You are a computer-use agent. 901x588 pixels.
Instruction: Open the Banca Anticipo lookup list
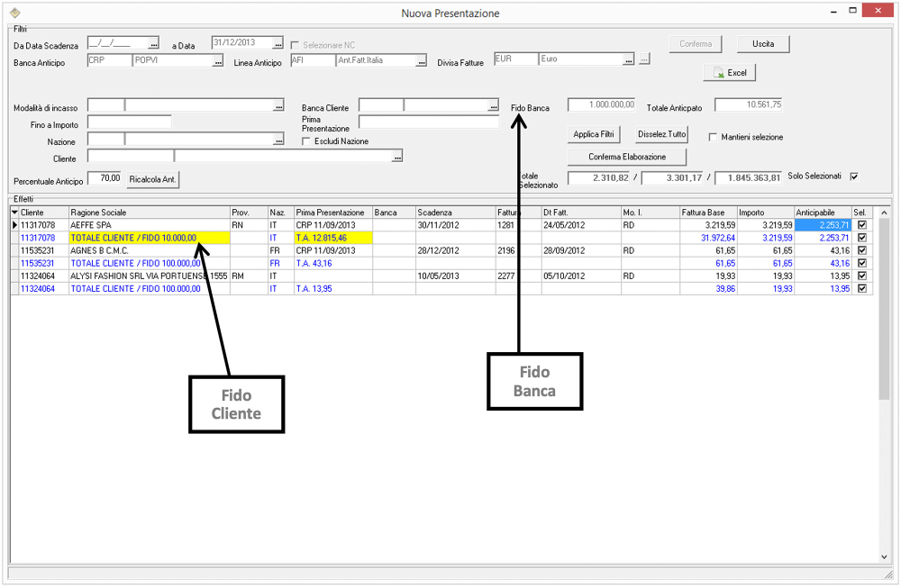[x=217, y=62]
